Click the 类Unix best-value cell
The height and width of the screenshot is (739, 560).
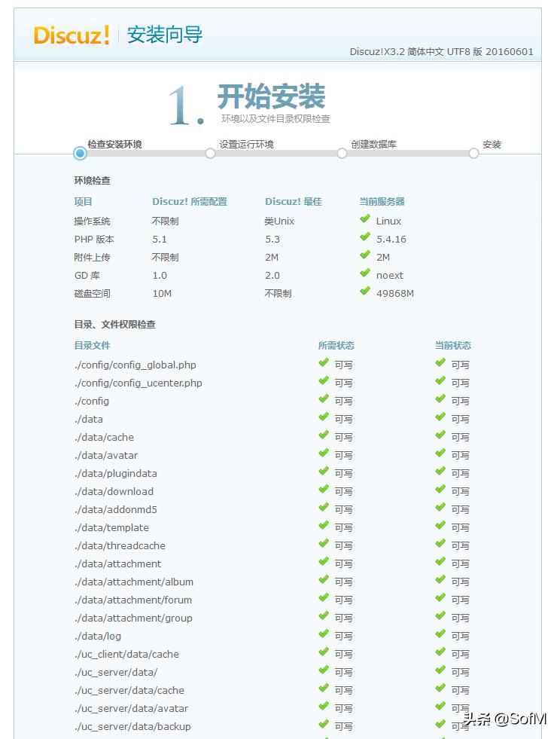click(279, 221)
